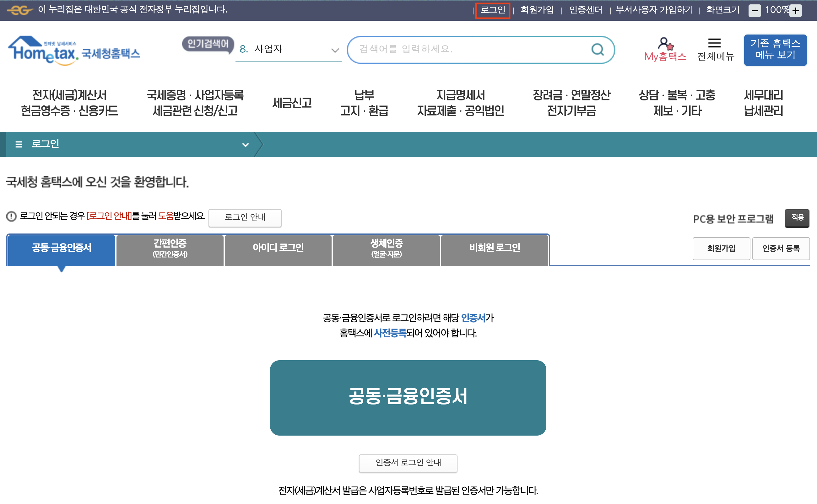Open the 전체메뉴 hamburger icon
Screen dimensions: 817x504
tap(714, 43)
